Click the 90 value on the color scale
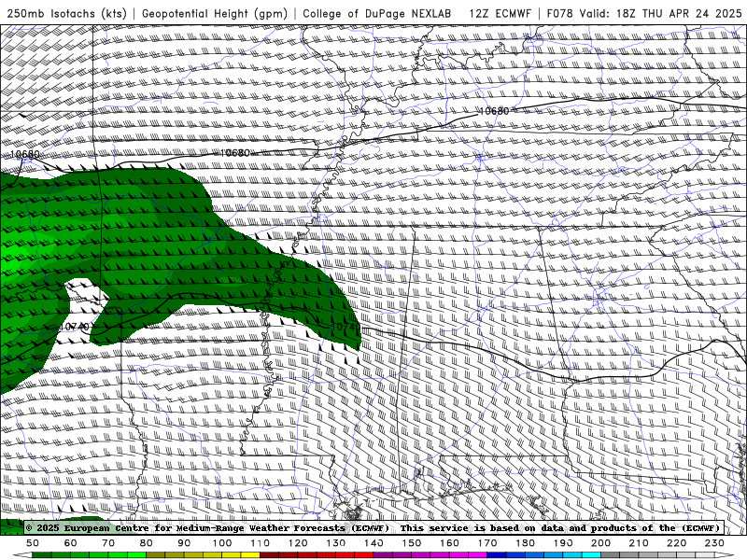 tap(184, 543)
